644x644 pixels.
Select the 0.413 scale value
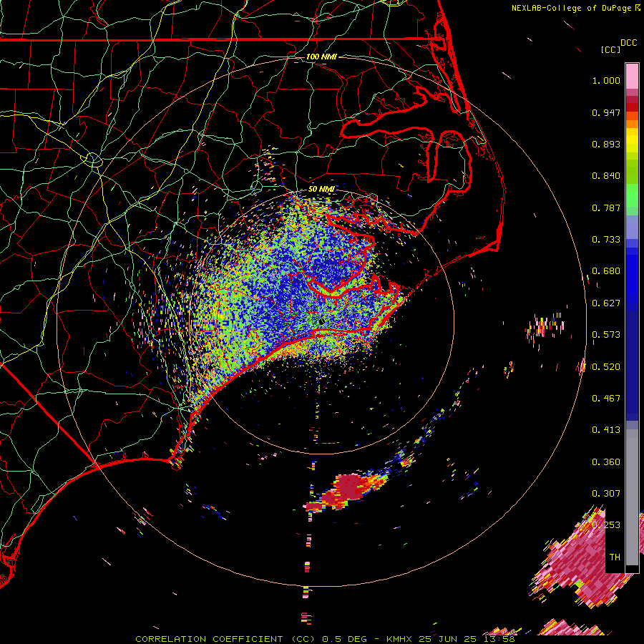tap(606, 430)
